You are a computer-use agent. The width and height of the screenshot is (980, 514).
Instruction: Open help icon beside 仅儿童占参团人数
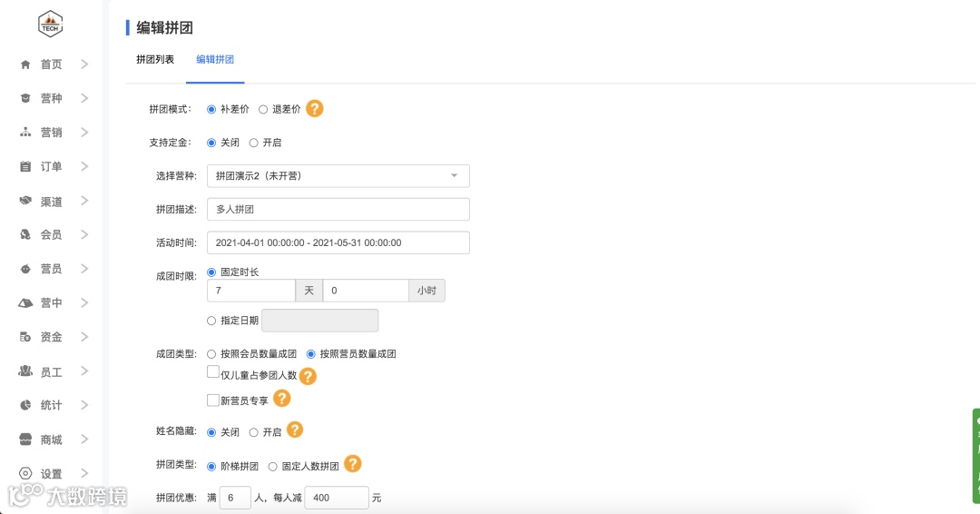308,376
